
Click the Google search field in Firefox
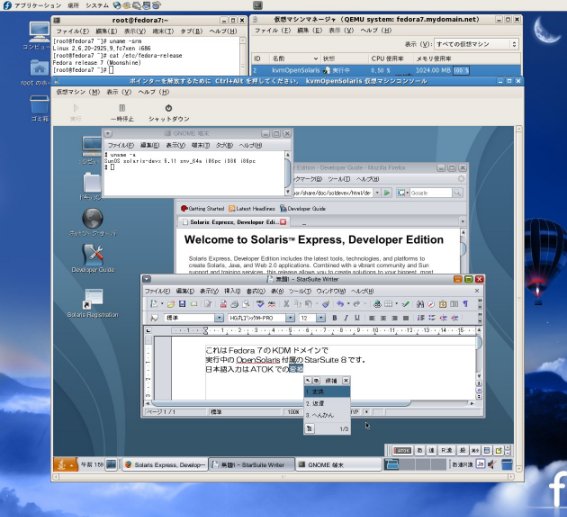[431, 193]
